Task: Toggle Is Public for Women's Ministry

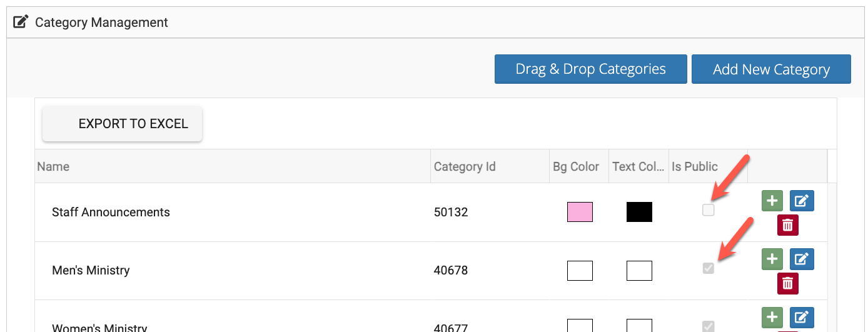Action: pos(708,326)
